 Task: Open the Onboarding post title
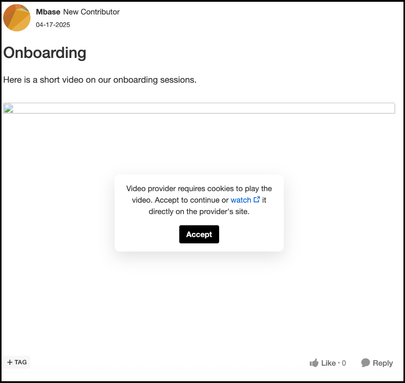pyautogui.click(x=45, y=53)
